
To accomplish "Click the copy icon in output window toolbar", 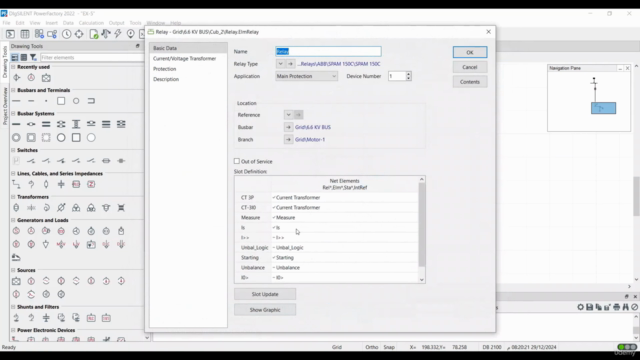I will 598,307.
